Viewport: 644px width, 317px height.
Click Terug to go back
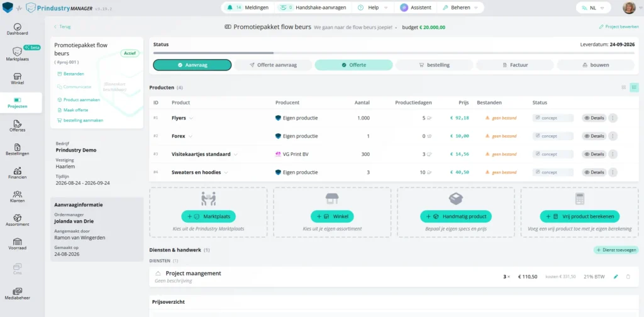coord(62,26)
